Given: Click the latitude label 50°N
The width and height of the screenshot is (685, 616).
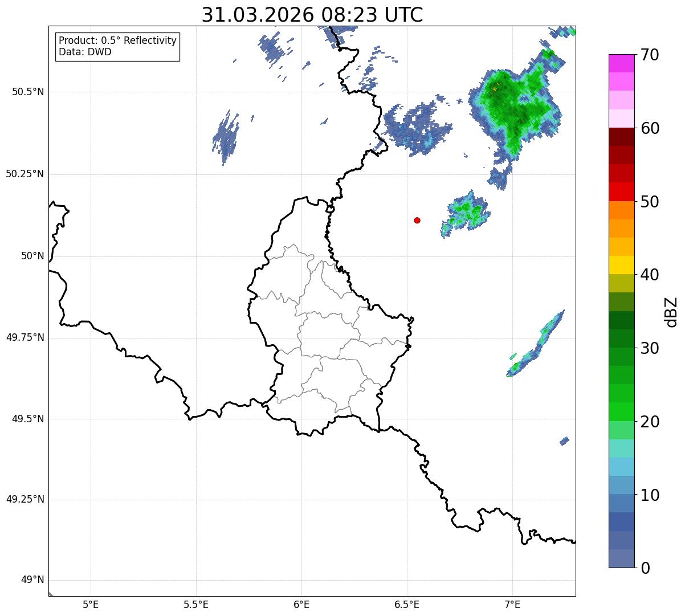Looking at the screenshot, I should pos(32,256).
